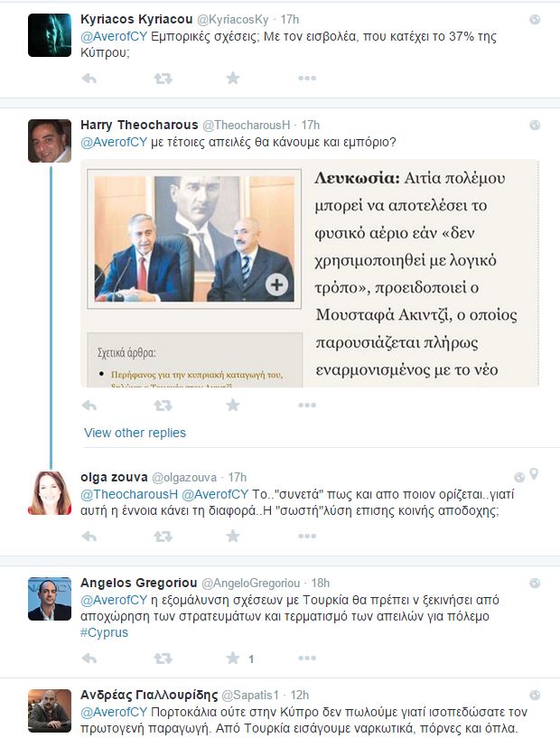Open Harry Theocharous's profile picture
This screenshot has height=738, width=560.
tap(50, 141)
